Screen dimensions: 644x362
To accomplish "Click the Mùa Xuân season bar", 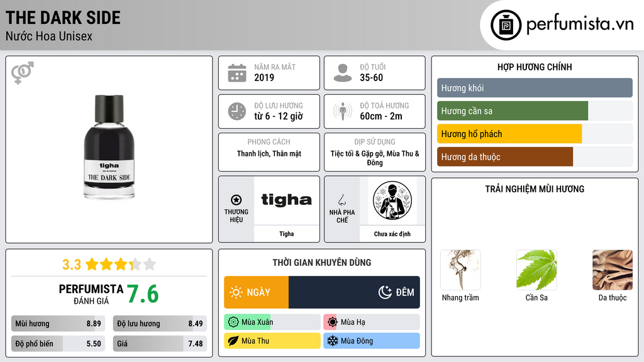I will 272,322.
